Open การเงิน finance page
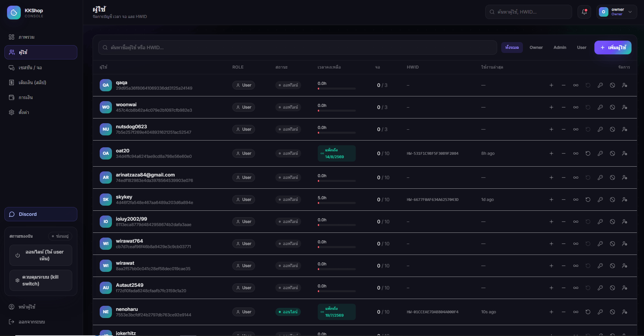Image resolution: width=644 pixels, height=336 pixels. tap(41, 97)
